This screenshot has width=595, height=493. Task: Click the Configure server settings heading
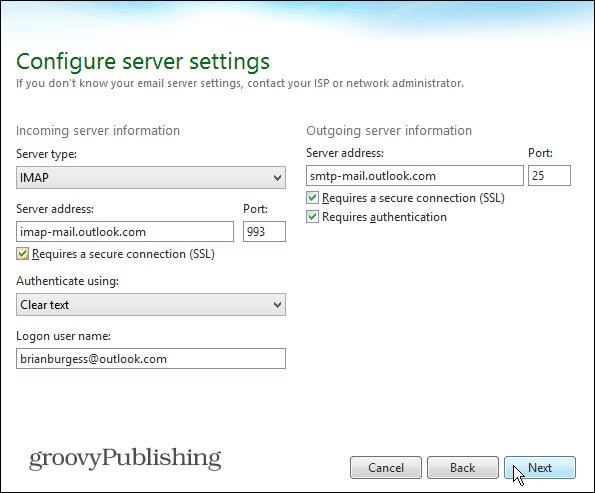143,61
